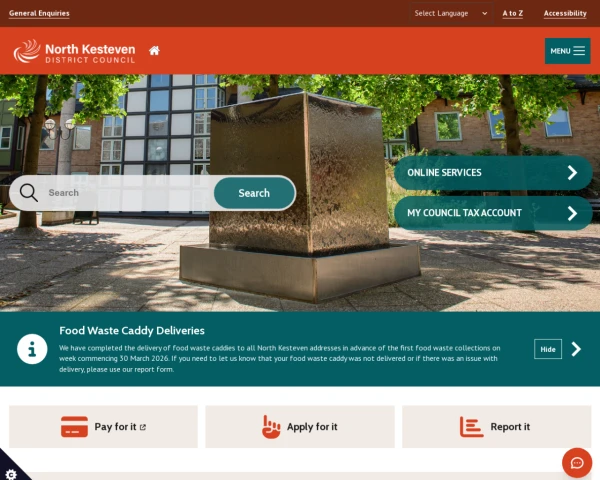Open the Select Language dropdown
Screen dimensions: 600x480
click(451, 13)
